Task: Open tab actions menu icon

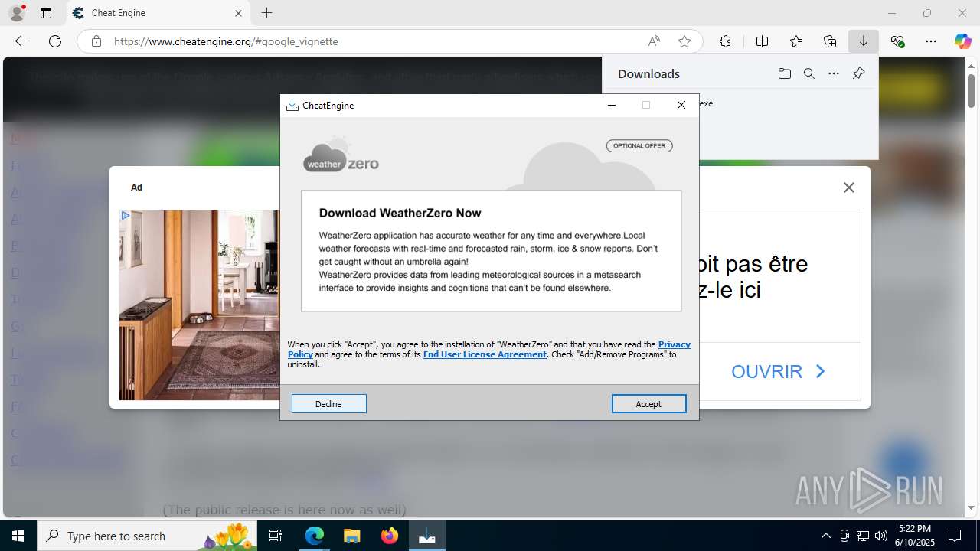Action: click(x=46, y=13)
